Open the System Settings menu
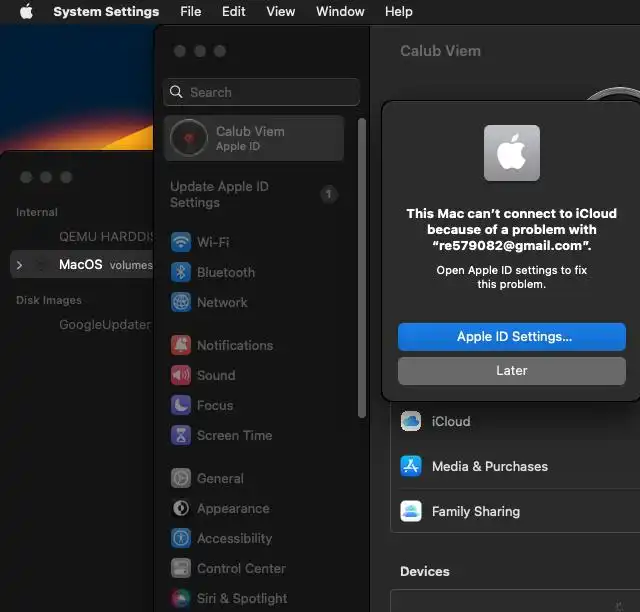The width and height of the screenshot is (640, 612). coord(106,11)
